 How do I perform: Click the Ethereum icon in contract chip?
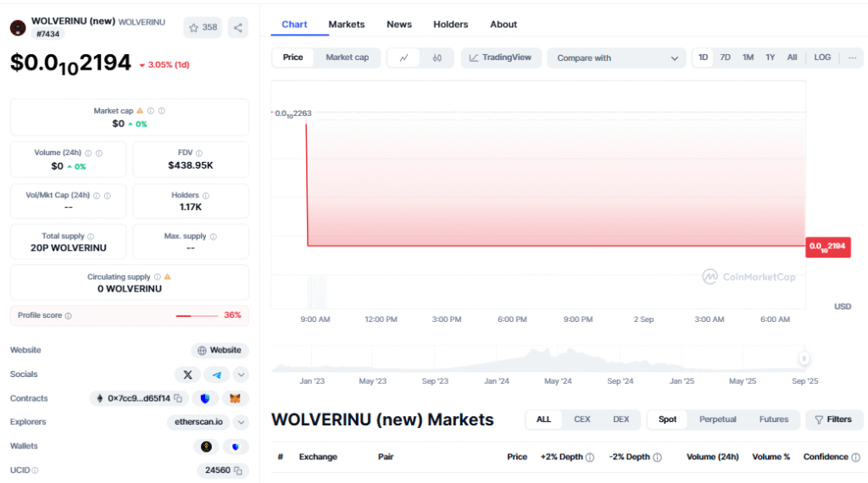100,398
